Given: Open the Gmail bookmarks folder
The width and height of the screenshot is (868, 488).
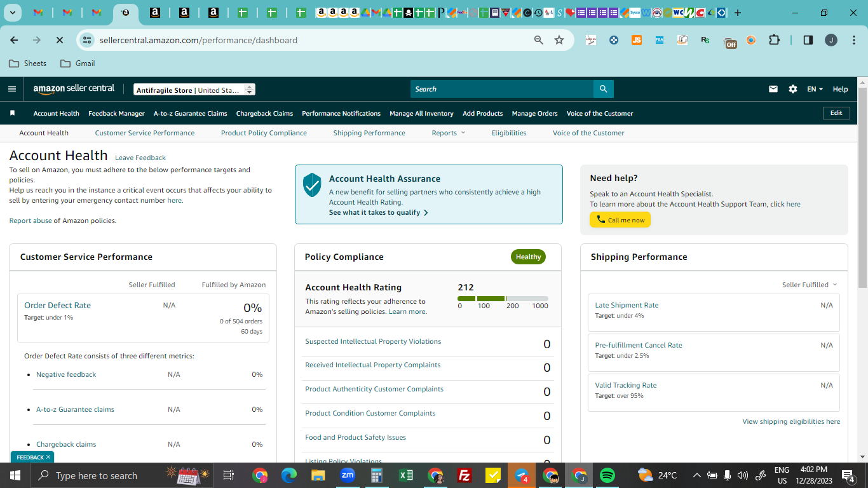Looking at the screenshot, I should pos(78,63).
